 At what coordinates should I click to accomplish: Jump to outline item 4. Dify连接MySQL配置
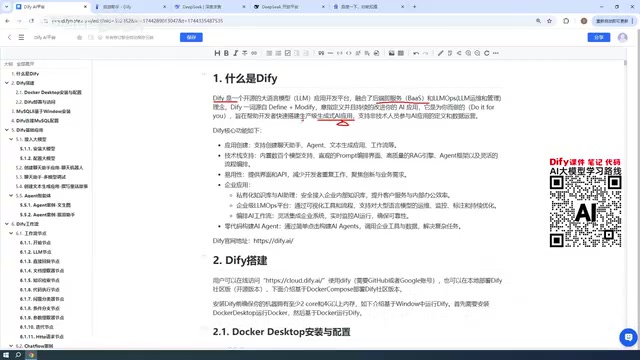[35, 120]
